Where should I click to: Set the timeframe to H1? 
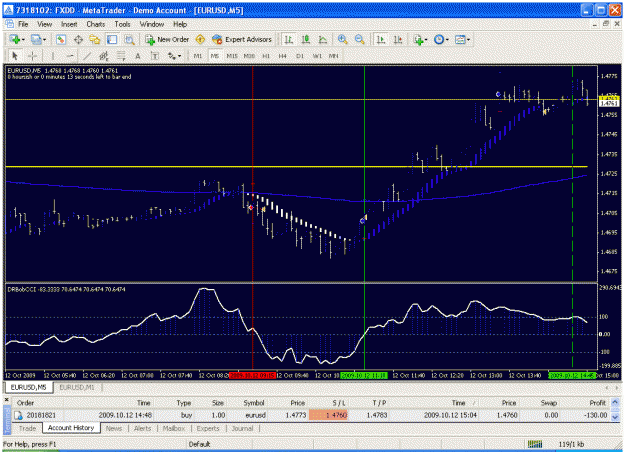266,56
